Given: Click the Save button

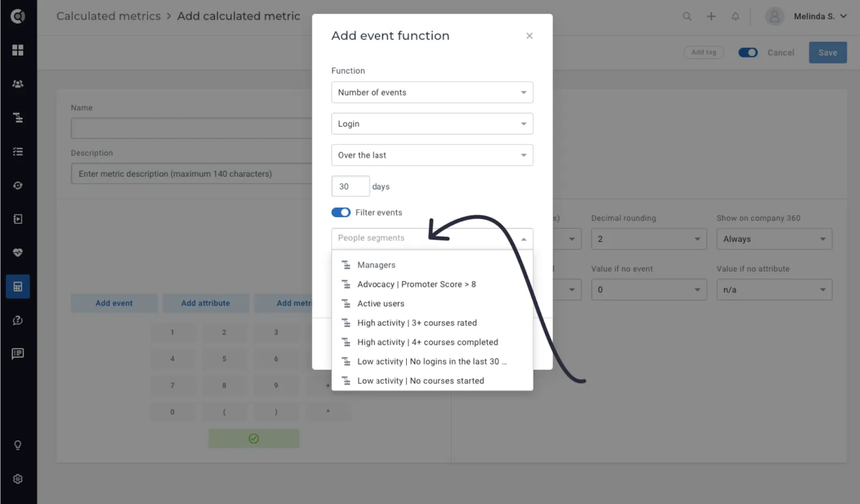Looking at the screenshot, I should pos(828,53).
